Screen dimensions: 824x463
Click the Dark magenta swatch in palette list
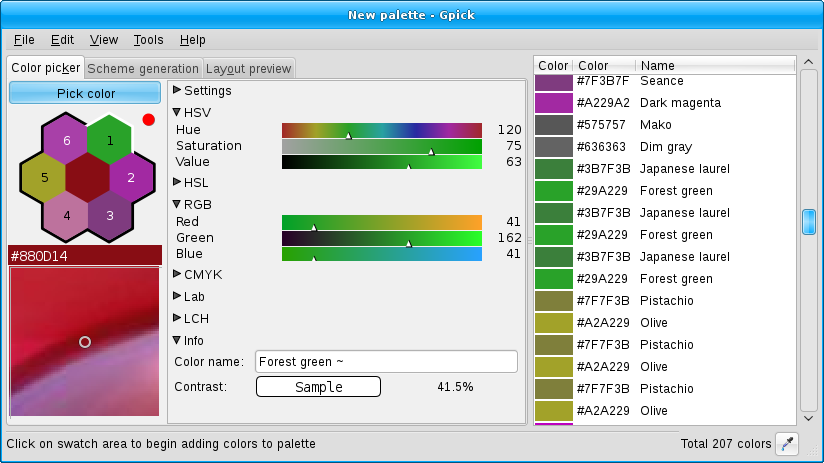click(552, 103)
